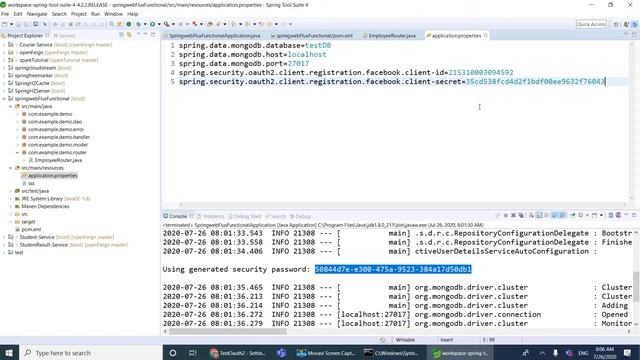The width and height of the screenshot is (640, 360).
Task: Switch to EmployeeRouter.java editor tab
Action: click(x=390, y=36)
